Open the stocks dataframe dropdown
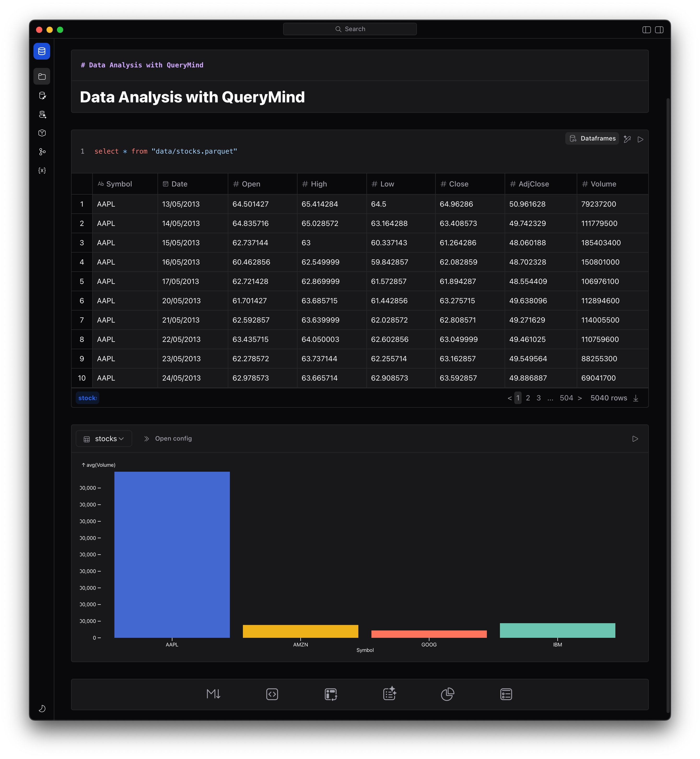 coord(104,439)
